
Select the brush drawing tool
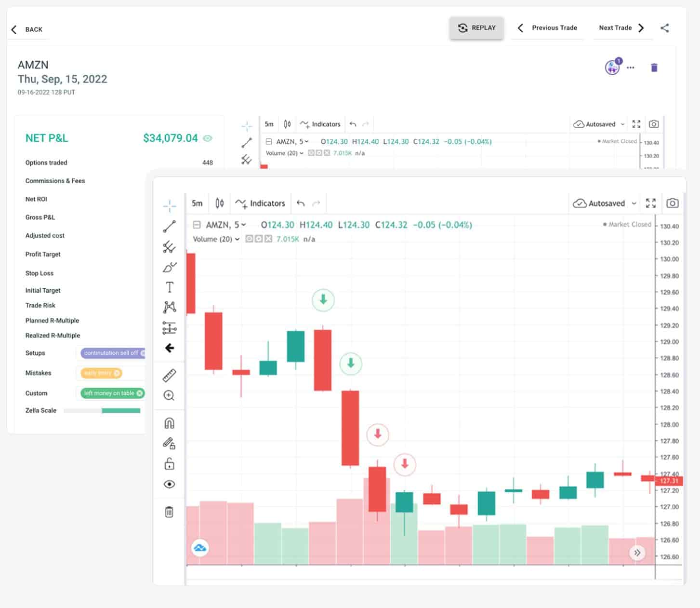(x=170, y=267)
